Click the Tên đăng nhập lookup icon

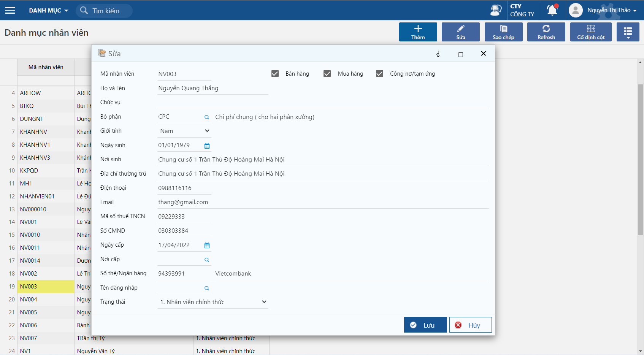207,288
